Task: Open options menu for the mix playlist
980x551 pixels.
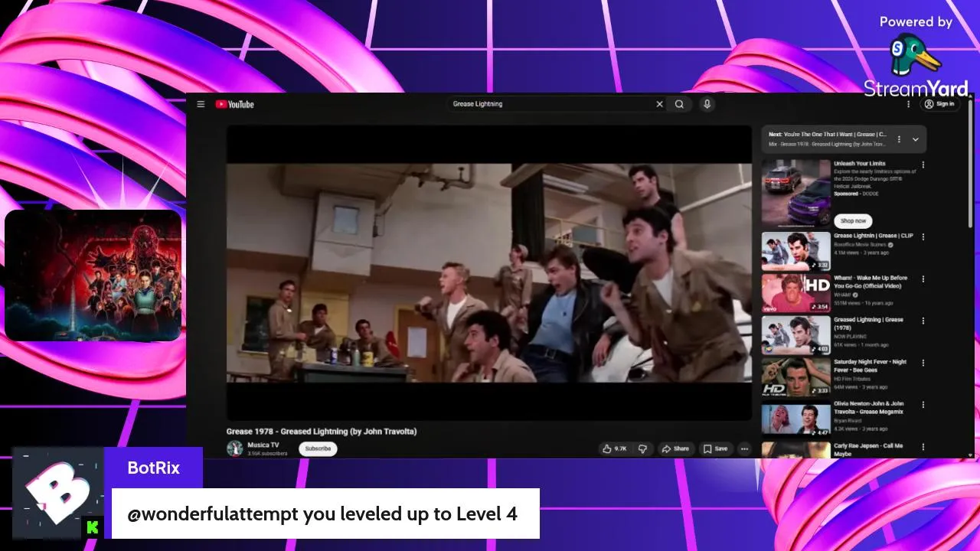Action: click(899, 139)
